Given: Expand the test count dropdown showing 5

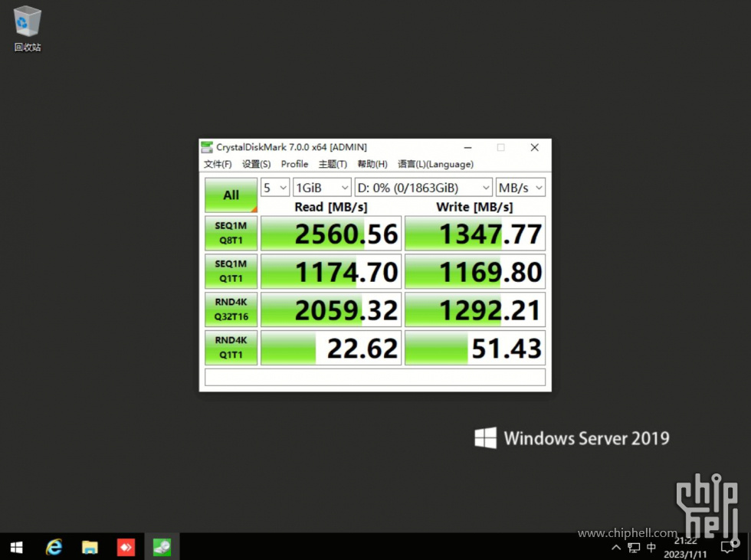Looking at the screenshot, I should coord(275,188).
